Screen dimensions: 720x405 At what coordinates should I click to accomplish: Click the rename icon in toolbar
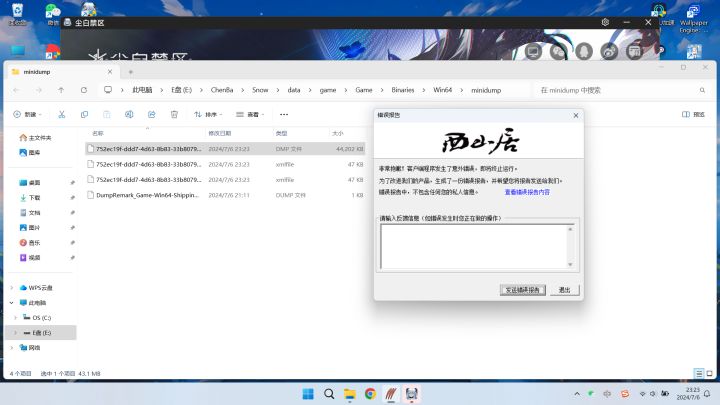coord(129,114)
